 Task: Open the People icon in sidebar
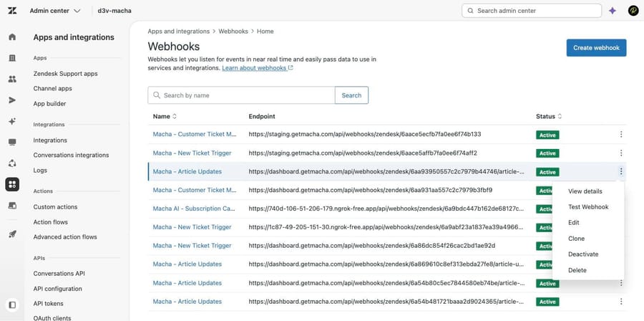point(12,79)
